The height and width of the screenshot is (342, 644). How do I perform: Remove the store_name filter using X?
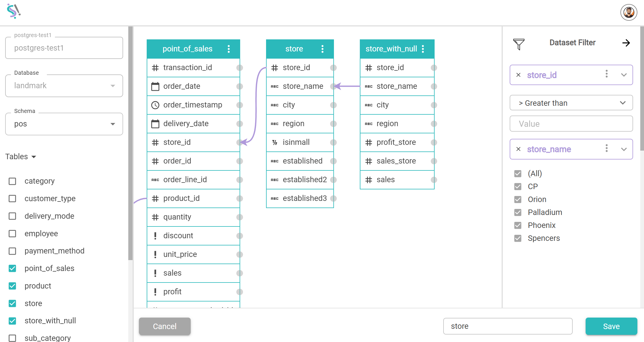[x=518, y=149]
